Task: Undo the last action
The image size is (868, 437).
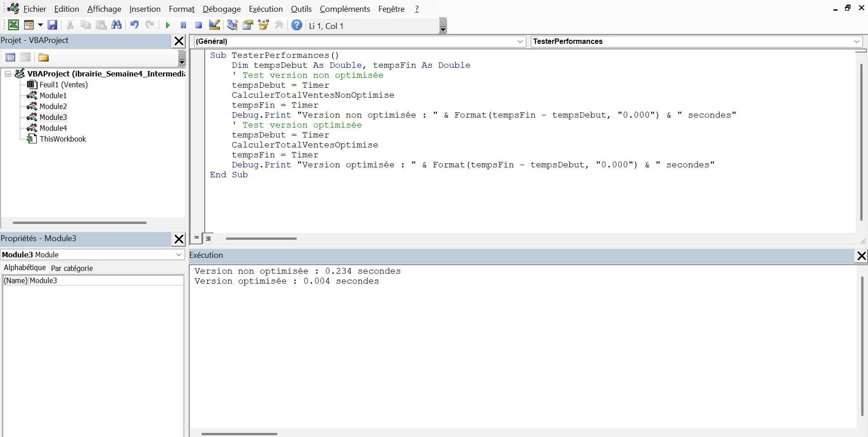Action: (134, 25)
